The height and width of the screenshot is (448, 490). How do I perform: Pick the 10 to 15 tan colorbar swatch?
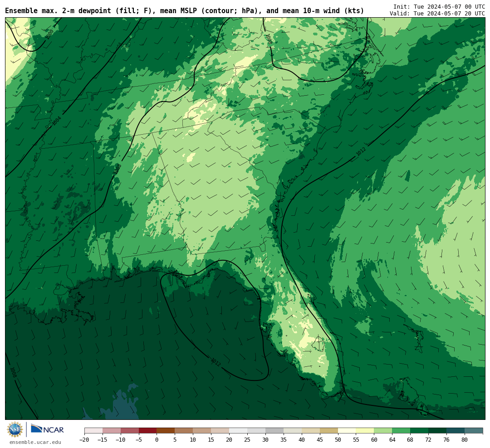click(x=202, y=431)
